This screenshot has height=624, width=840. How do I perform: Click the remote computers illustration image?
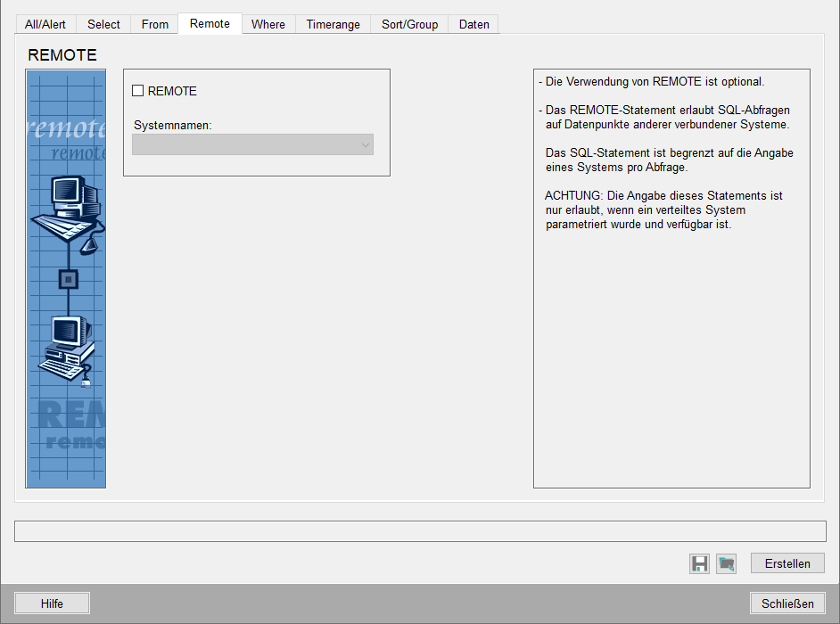click(x=66, y=278)
